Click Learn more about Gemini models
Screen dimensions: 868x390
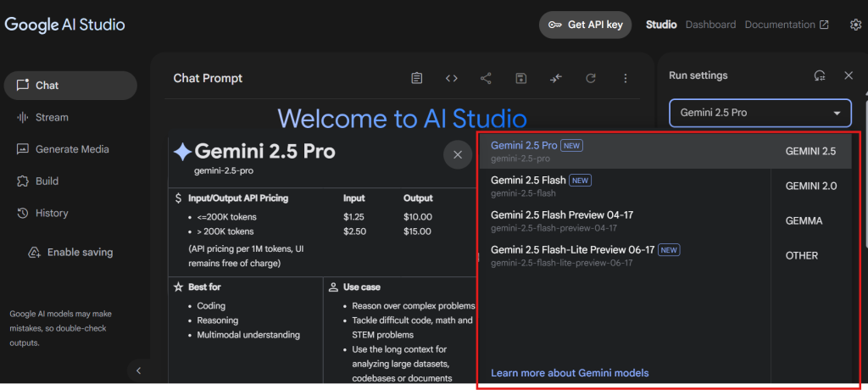click(570, 373)
